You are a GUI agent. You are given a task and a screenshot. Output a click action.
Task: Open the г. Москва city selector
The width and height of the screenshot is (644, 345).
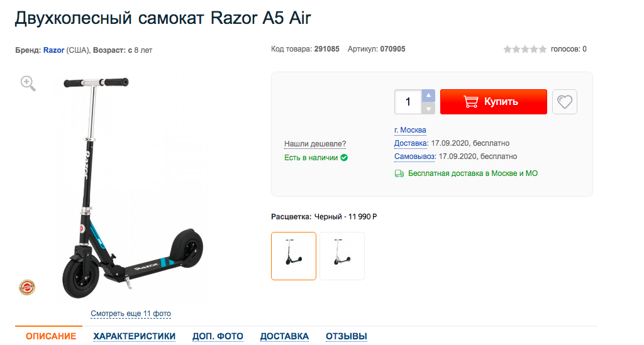(x=410, y=130)
